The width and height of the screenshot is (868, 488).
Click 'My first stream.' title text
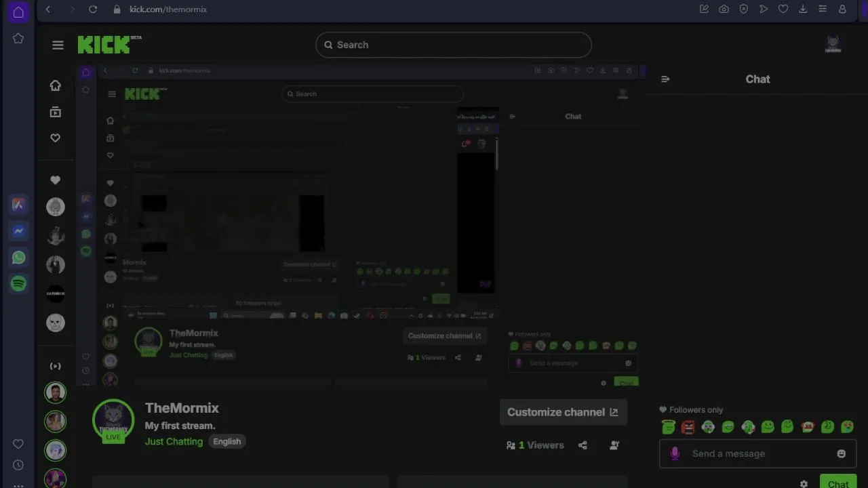[x=180, y=426]
